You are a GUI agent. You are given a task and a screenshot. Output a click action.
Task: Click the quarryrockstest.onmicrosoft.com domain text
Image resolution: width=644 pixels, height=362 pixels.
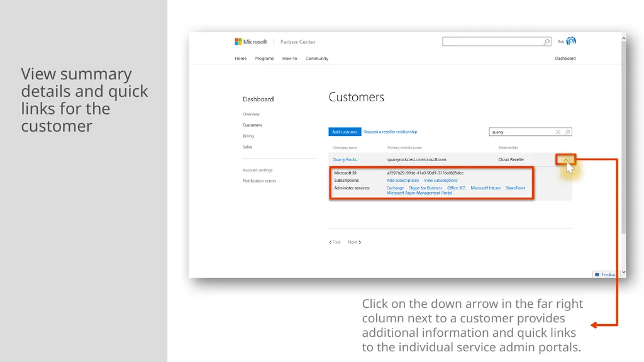[x=416, y=160]
